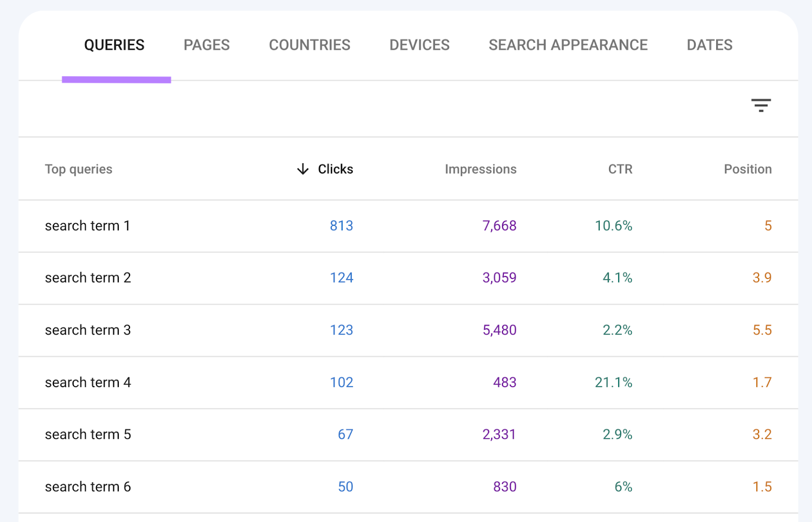The height and width of the screenshot is (522, 812).
Task: Open the DATES tab
Action: point(709,45)
